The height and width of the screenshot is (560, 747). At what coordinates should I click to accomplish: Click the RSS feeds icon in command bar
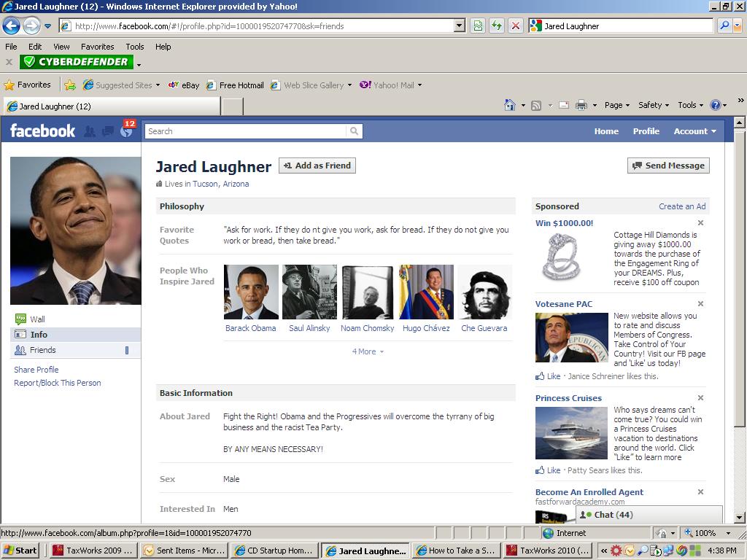tap(536, 105)
